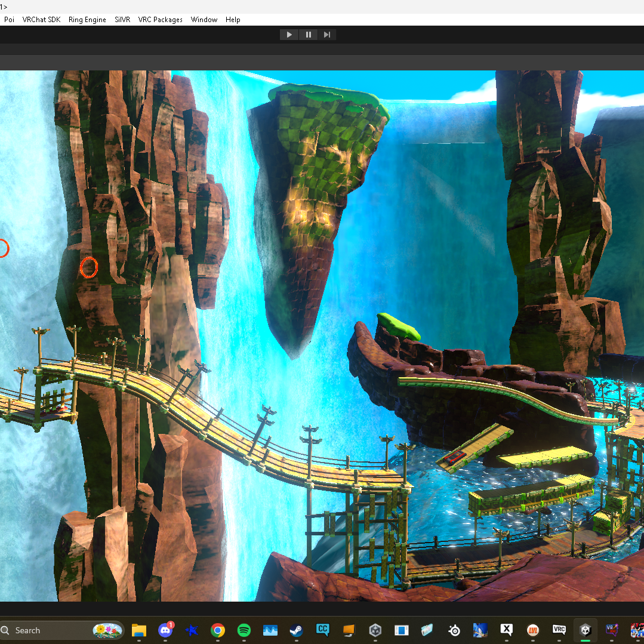This screenshot has width=644, height=644.
Task: Open the SilVR menu
Action: (x=122, y=20)
